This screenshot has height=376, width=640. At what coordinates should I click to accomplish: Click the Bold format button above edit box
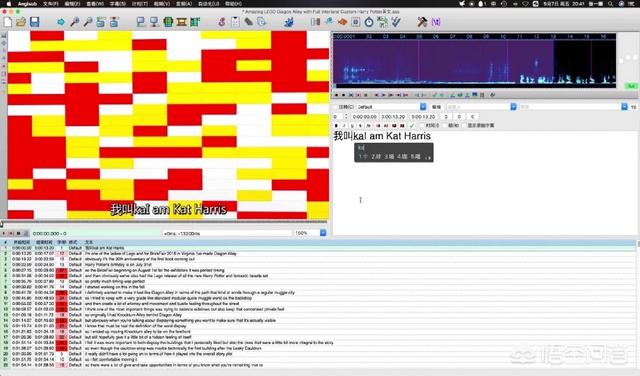pos(336,126)
